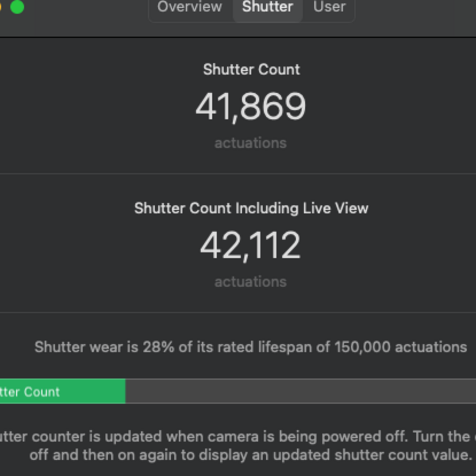
Task: Click the 42,112 live view count value
Action: pos(251,245)
